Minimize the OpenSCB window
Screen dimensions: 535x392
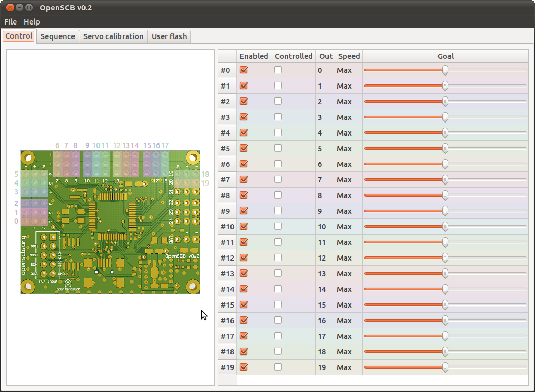(x=20, y=7)
